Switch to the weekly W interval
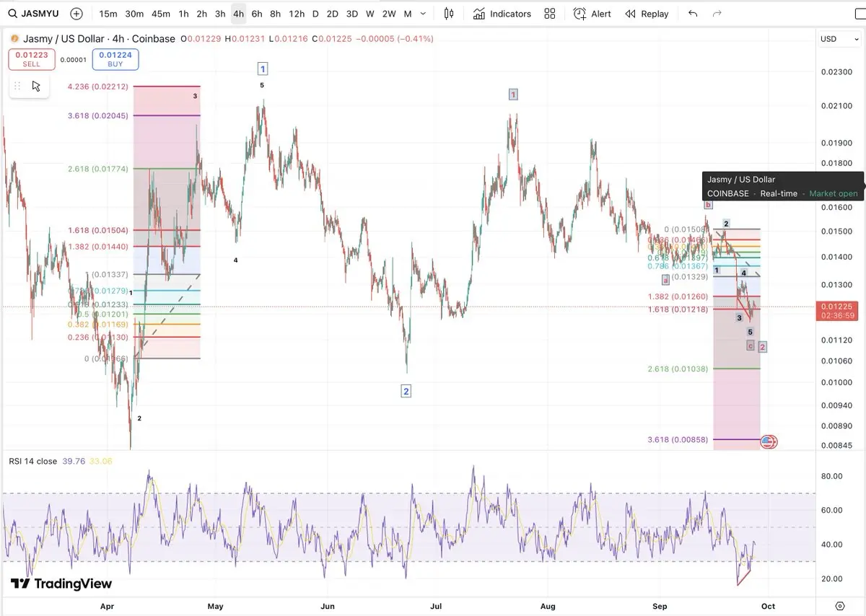This screenshot has height=616, width=866. pos(370,14)
